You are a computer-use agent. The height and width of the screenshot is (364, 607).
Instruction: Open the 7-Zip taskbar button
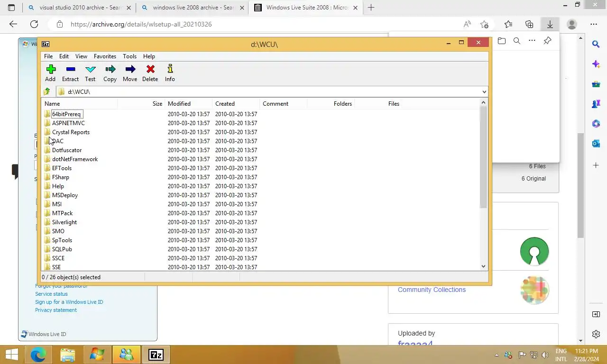156,355
